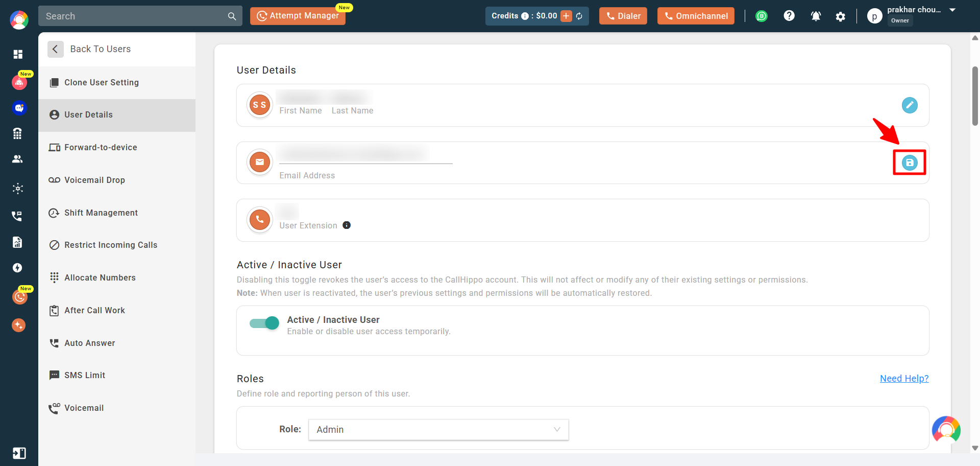Expand the profile account dropdown arrow

pyautogui.click(x=952, y=10)
